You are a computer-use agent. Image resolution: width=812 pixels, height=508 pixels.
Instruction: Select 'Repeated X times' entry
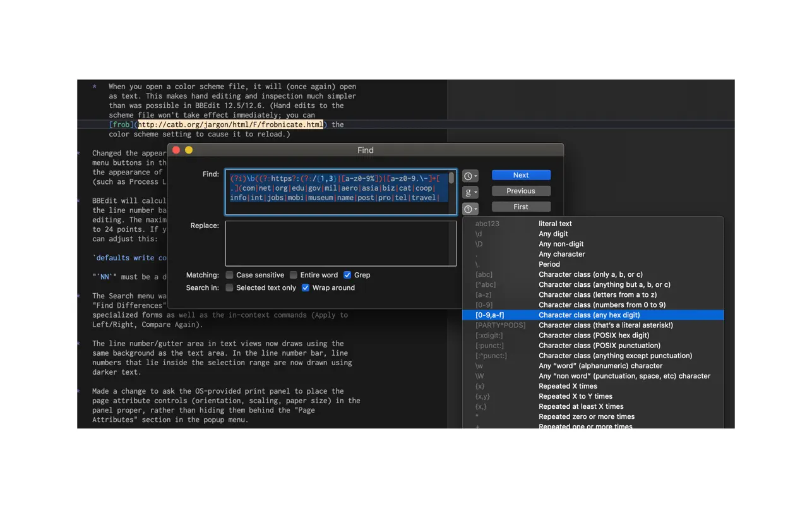point(593,386)
